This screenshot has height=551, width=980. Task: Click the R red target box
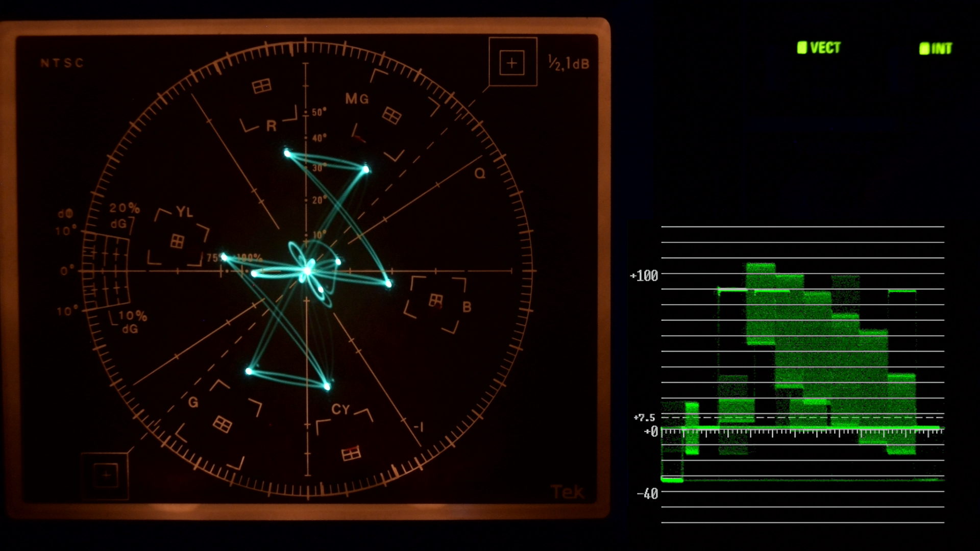pos(262,86)
